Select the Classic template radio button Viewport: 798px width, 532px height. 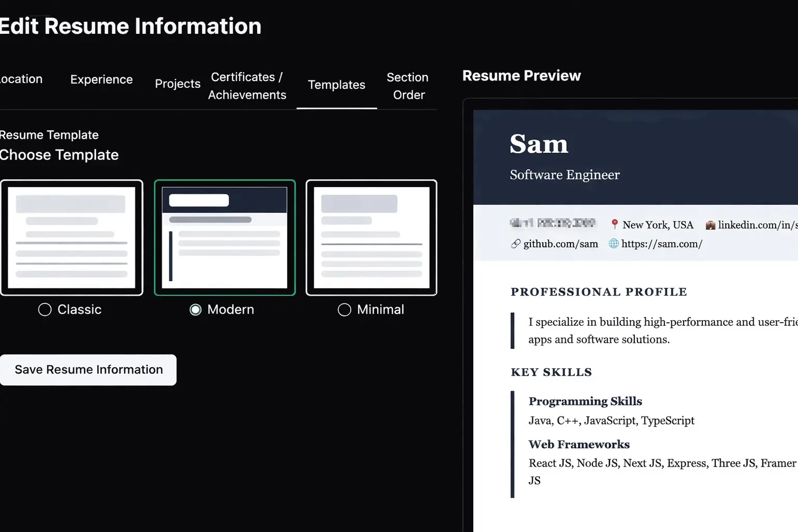coord(45,309)
